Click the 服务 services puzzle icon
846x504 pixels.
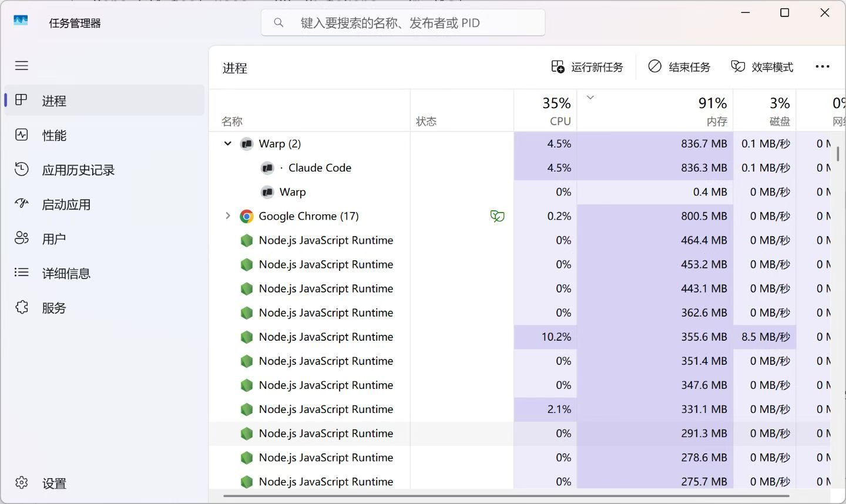22,307
